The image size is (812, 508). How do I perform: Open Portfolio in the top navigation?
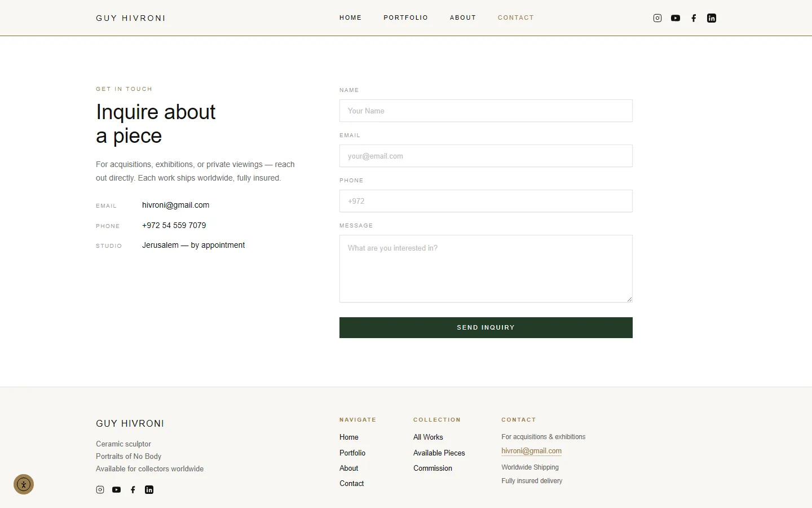pyautogui.click(x=406, y=17)
